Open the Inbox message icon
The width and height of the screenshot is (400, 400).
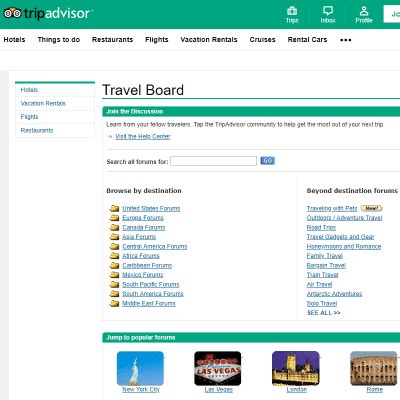point(328,11)
